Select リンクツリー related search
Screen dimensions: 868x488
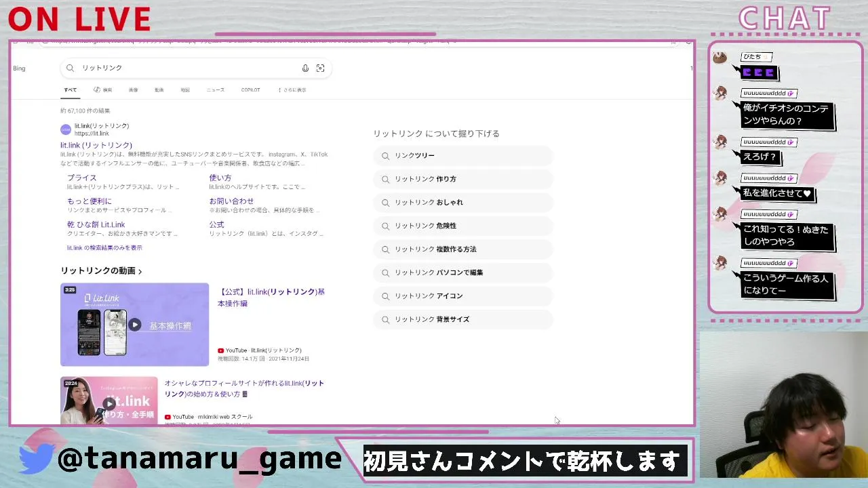[x=463, y=156]
